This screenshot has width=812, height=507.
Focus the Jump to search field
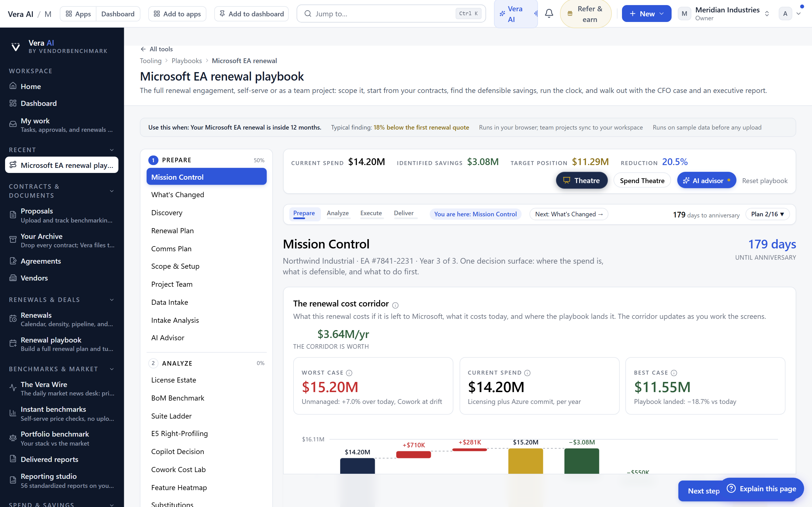tap(391, 14)
